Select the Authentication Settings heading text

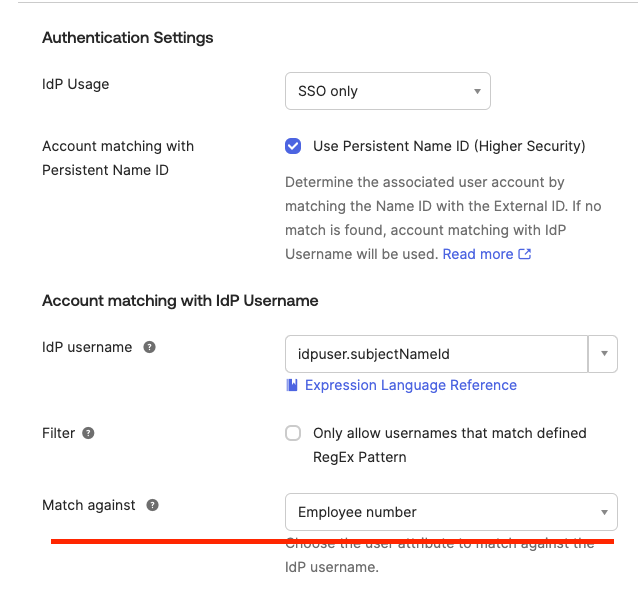click(128, 38)
